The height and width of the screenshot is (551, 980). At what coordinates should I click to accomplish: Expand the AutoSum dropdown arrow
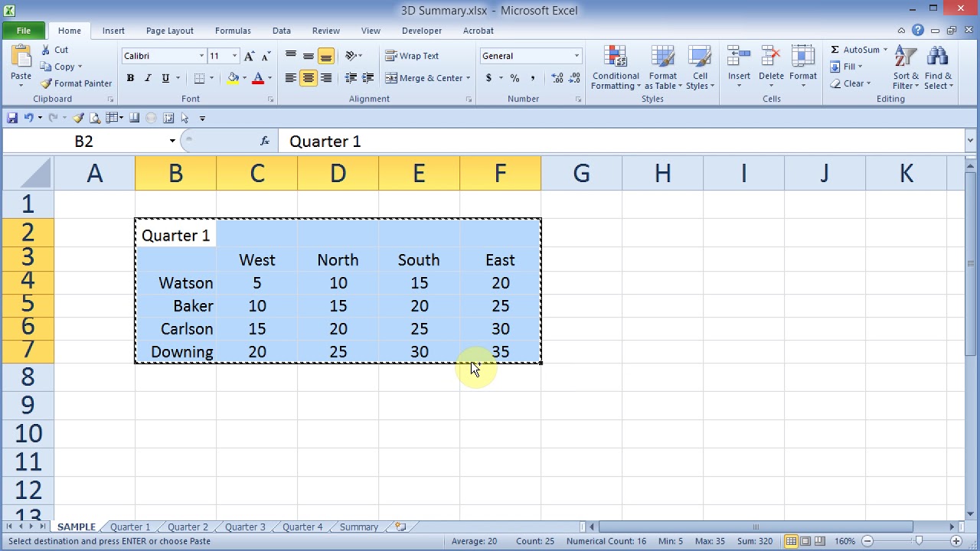[x=885, y=50]
